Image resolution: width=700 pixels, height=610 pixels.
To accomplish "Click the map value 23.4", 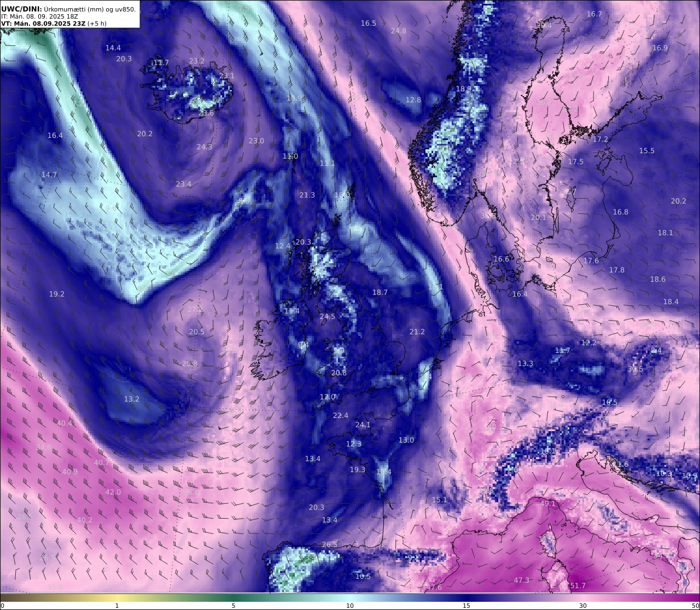I will pyautogui.click(x=184, y=184).
